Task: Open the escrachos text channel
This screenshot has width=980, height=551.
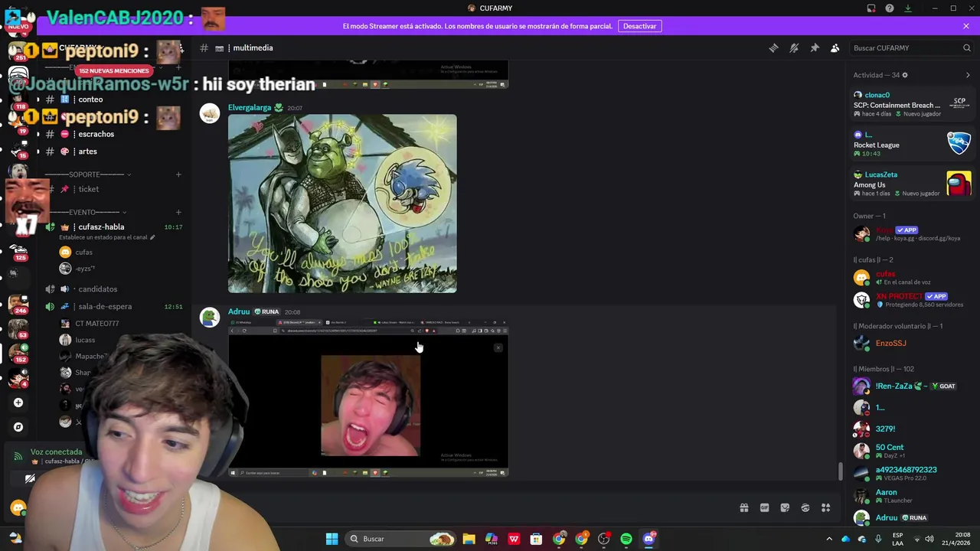Action: coord(96,134)
